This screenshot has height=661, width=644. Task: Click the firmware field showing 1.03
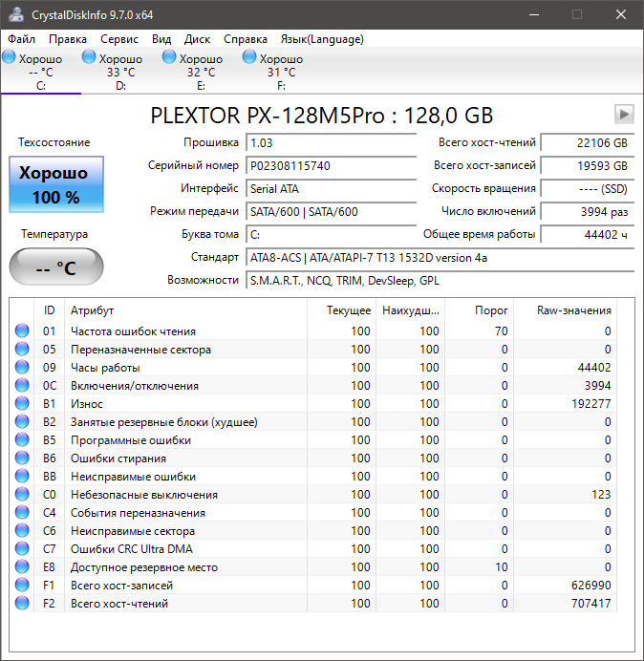click(x=331, y=142)
